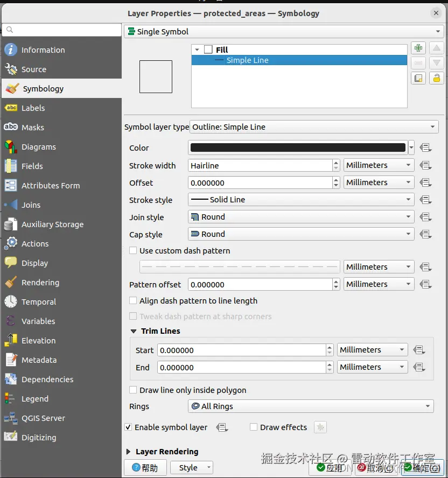Open Rings All Rings dropdown
Viewport: 448px width, 478px height.
[311, 406]
